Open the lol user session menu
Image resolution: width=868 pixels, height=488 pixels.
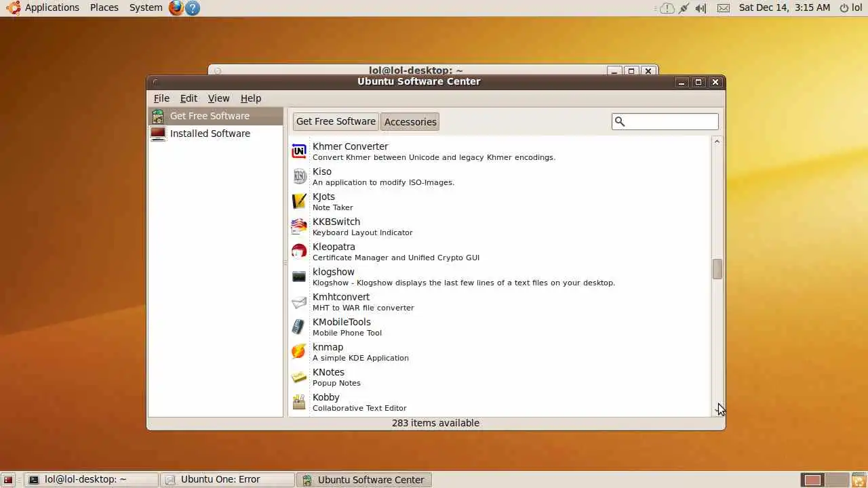click(851, 7)
